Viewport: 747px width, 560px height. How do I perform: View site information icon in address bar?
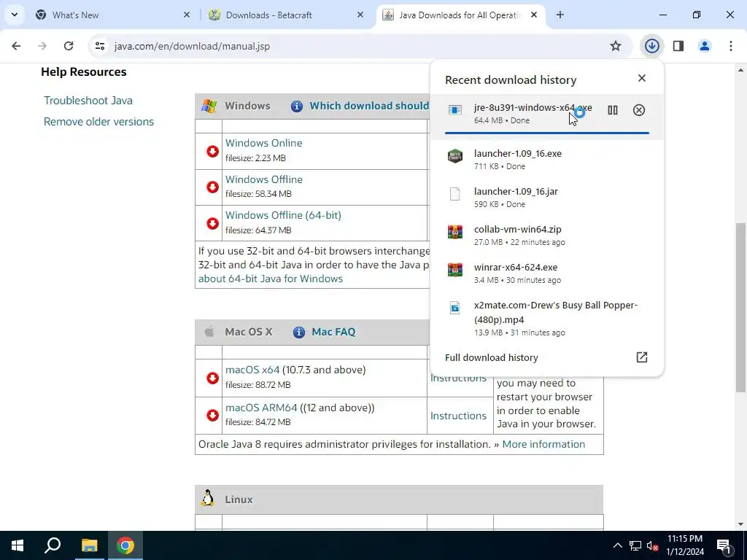[99, 46]
